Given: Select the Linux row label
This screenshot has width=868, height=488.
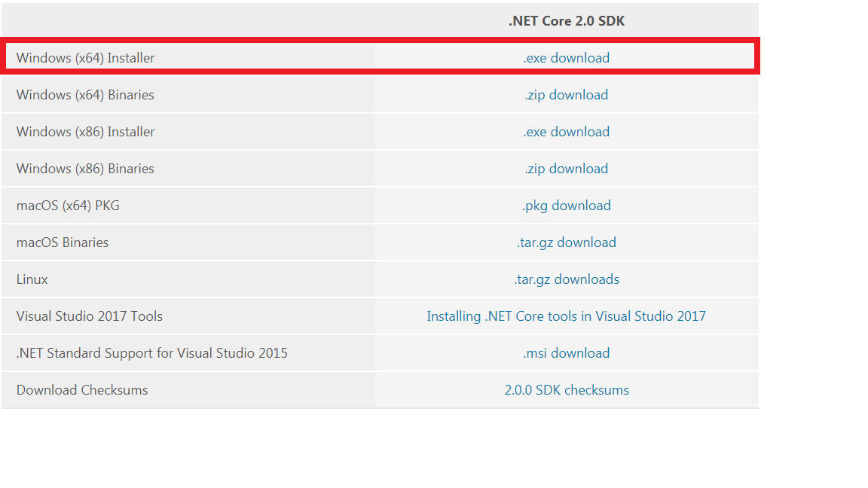Looking at the screenshot, I should point(32,279).
